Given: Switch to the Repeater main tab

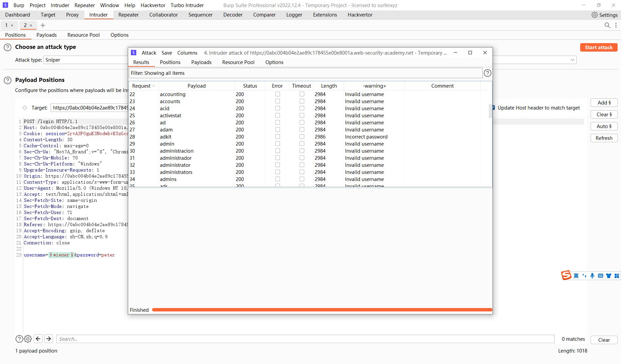Looking at the screenshot, I should pyautogui.click(x=128, y=15).
